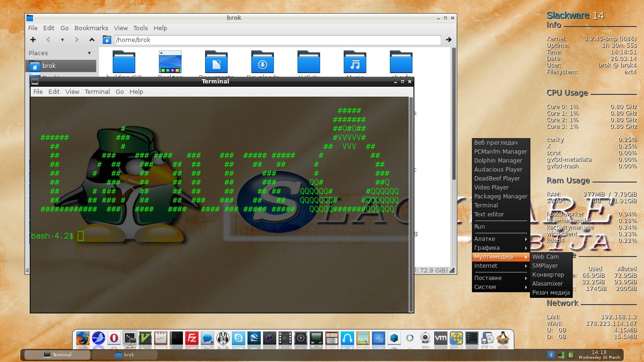Launch the vm dock icon

pos(441,338)
